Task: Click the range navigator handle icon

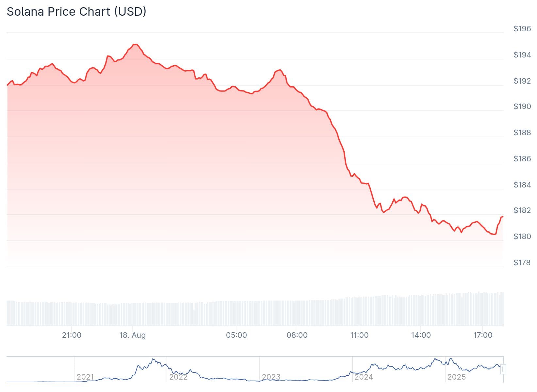Action: pos(503,369)
